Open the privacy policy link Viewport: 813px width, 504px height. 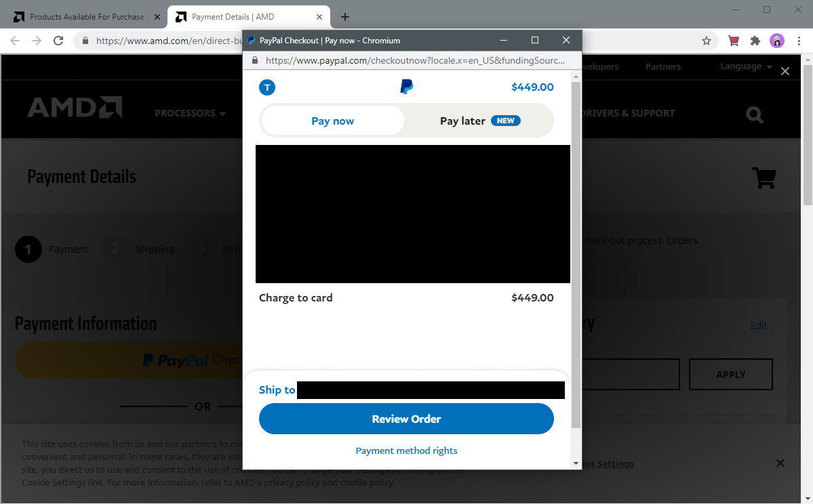292,483
